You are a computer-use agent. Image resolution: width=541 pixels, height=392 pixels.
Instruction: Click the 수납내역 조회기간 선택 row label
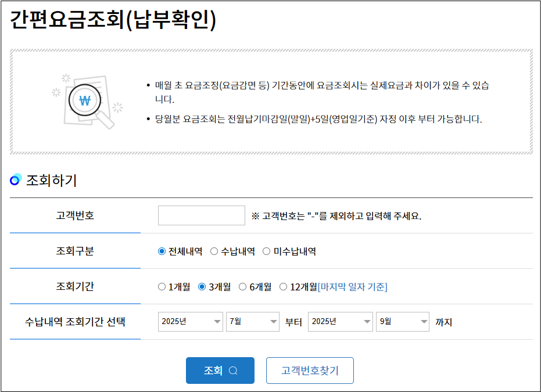click(x=75, y=322)
